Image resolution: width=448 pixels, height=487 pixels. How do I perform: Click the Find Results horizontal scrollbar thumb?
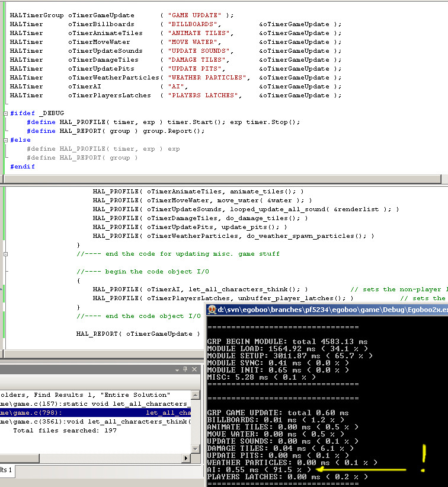pos(19,458)
